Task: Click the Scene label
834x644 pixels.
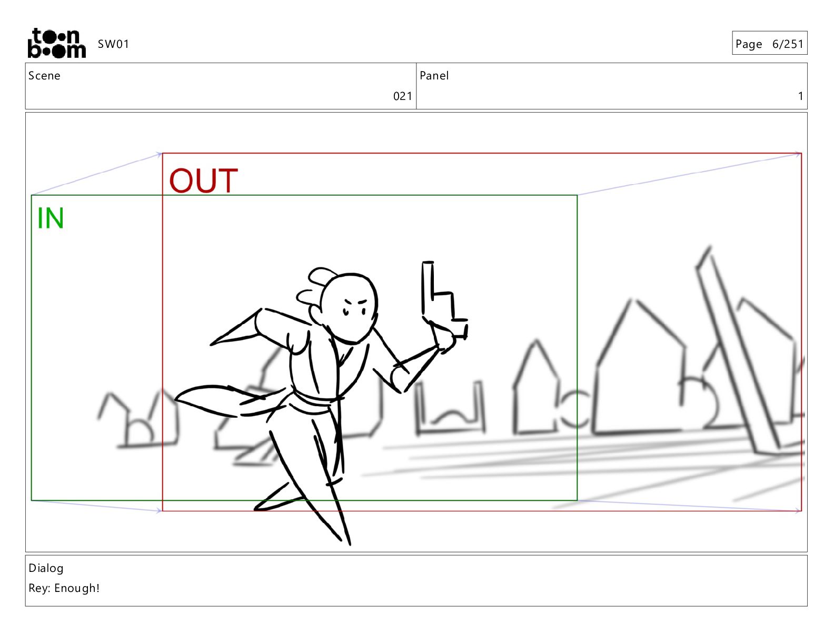Action: point(44,76)
